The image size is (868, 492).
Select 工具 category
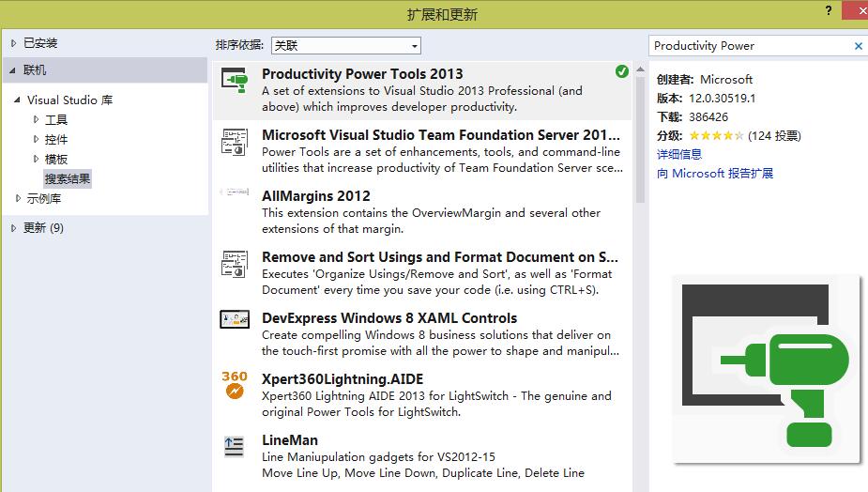click(x=56, y=119)
